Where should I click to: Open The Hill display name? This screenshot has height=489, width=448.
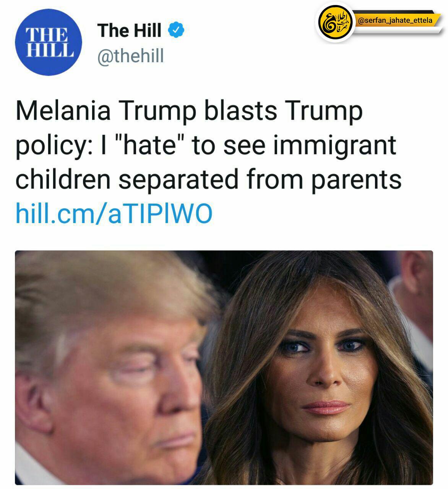(x=129, y=30)
